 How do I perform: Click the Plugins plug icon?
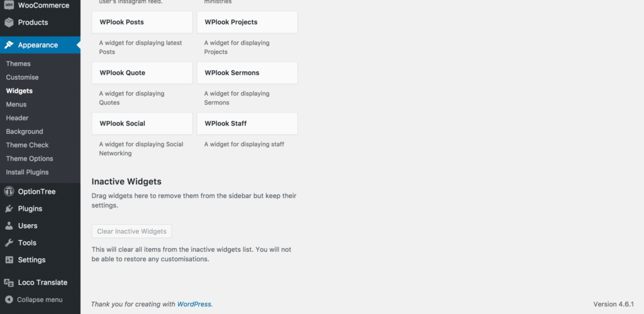pos(9,208)
